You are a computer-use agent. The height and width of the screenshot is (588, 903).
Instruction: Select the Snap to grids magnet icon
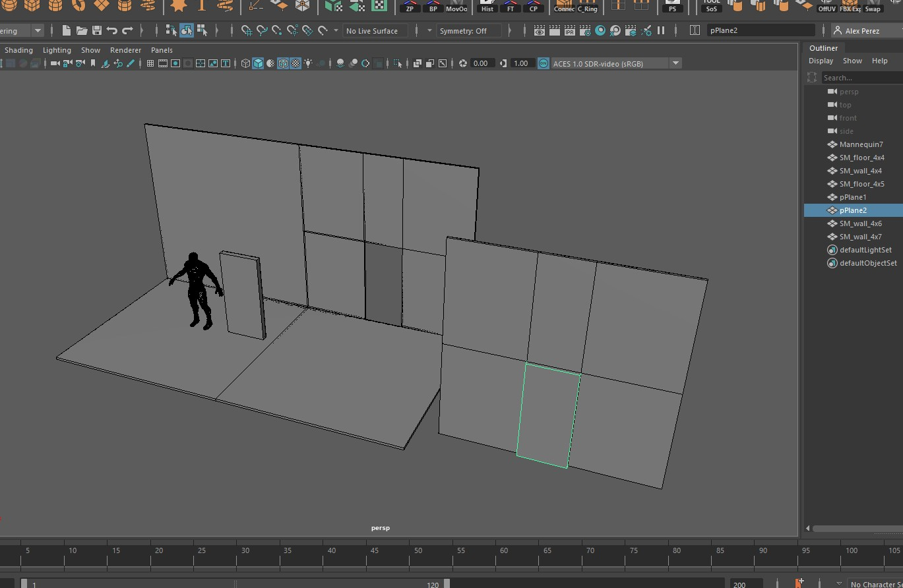tap(246, 31)
